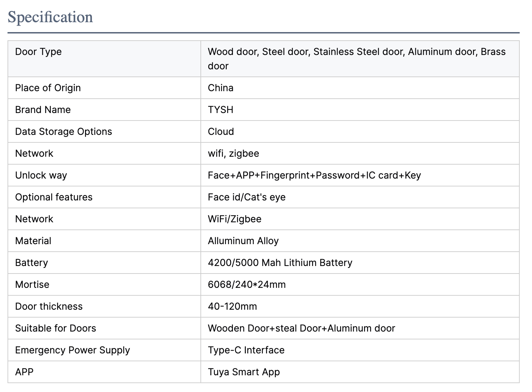532x392 pixels.
Task: Select the 40-120mm door thickness value
Action: (232, 307)
